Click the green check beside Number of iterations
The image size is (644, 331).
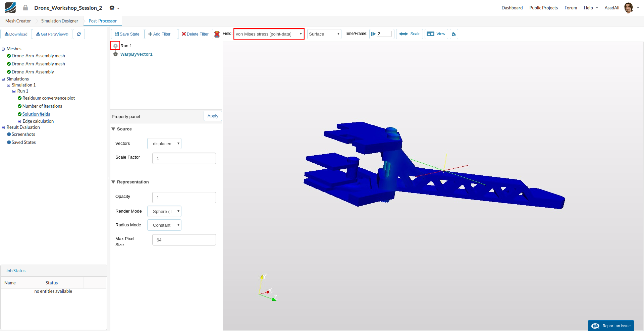click(x=20, y=106)
